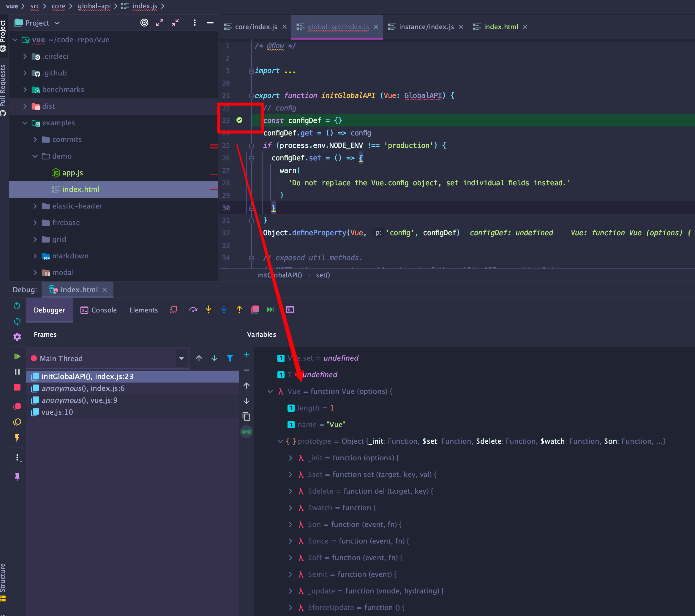The width and height of the screenshot is (695, 616).
Task: Click the Step Over debugger icon
Action: pyautogui.click(x=193, y=310)
